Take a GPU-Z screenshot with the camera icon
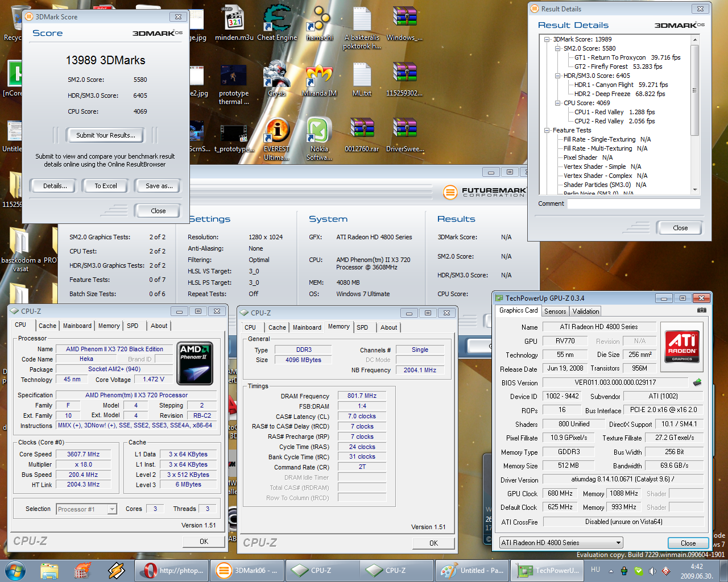Screen dimensions: 728x582 coord(702,310)
